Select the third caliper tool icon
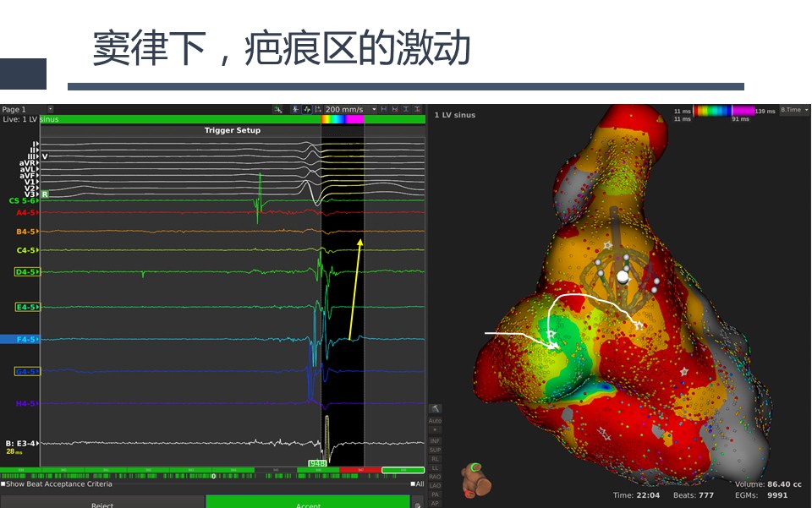 pyautogui.click(x=406, y=109)
